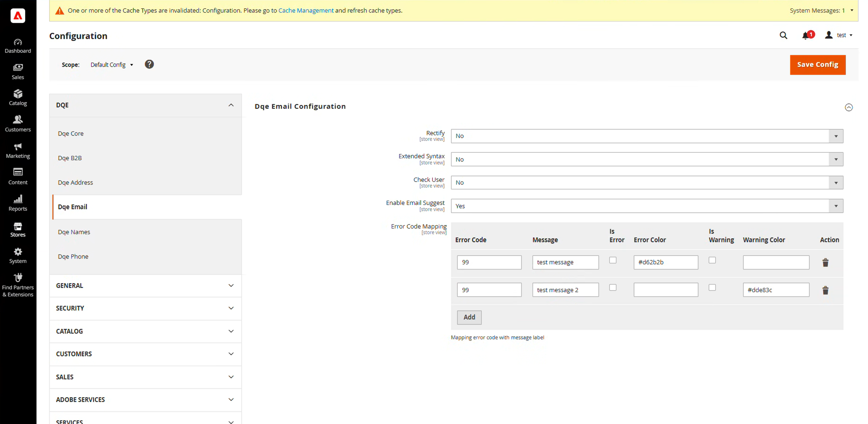
Task: Open the Scope Default Config dropdown
Action: pyautogui.click(x=112, y=65)
